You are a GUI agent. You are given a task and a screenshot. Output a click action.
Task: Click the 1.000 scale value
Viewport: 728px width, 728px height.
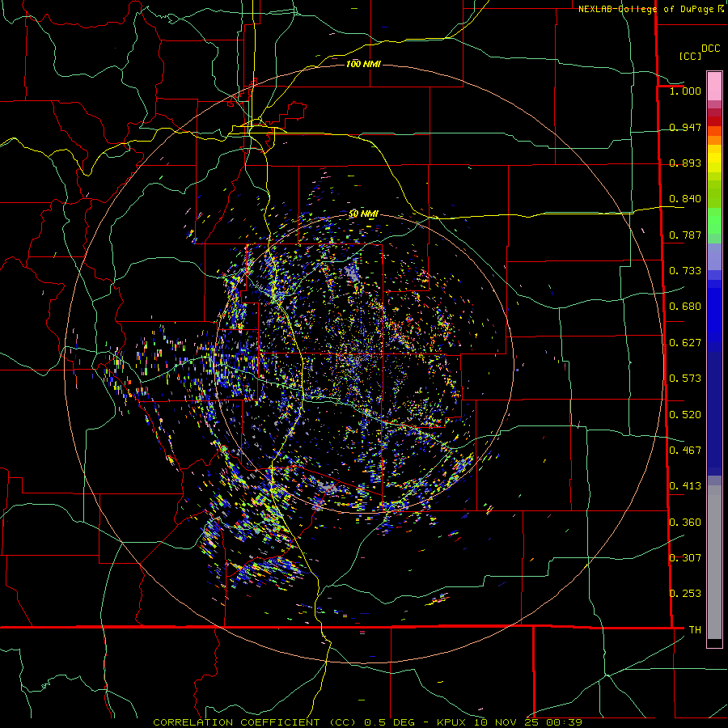click(x=685, y=91)
